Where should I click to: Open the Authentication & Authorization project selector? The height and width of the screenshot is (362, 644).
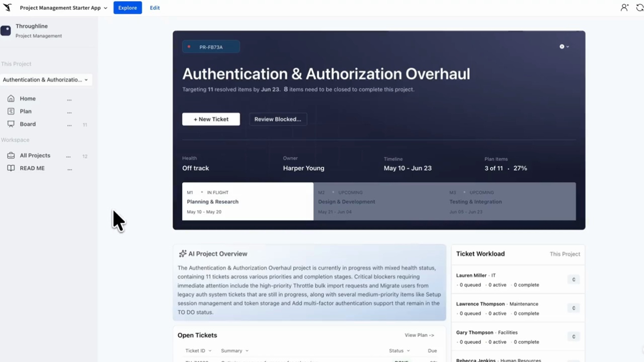(x=46, y=80)
